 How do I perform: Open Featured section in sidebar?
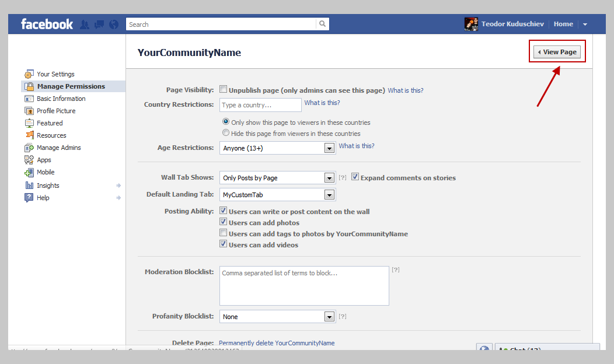pyautogui.click(x=50, y=123)
